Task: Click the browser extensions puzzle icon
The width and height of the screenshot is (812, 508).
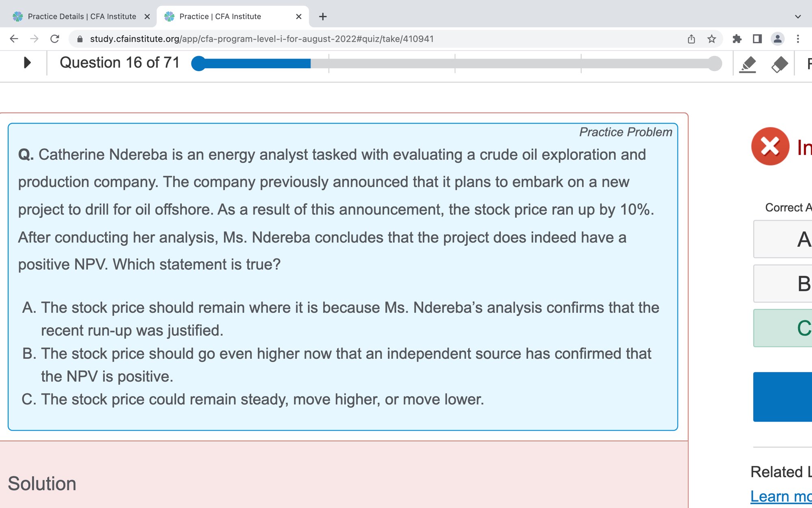Action: pos(737,39)
